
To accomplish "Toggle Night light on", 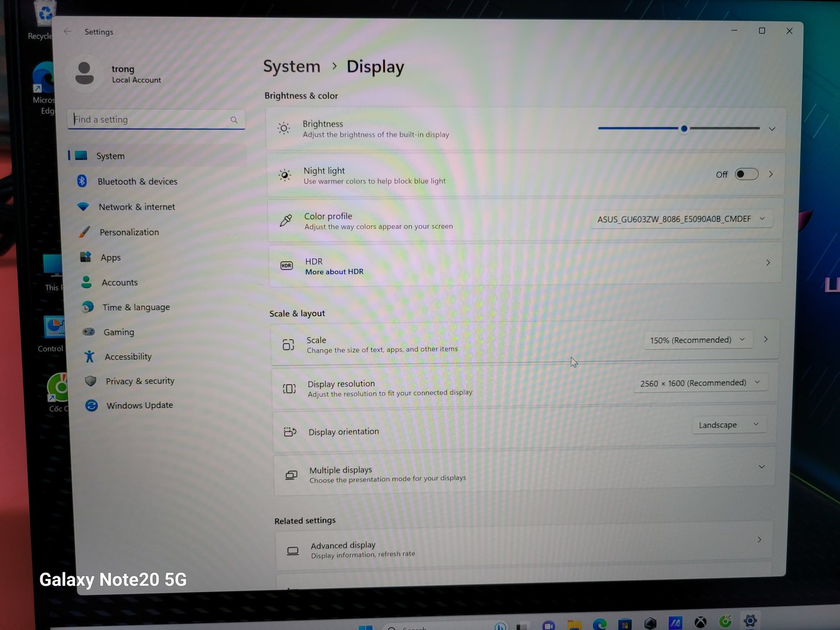I will point(746,174).
